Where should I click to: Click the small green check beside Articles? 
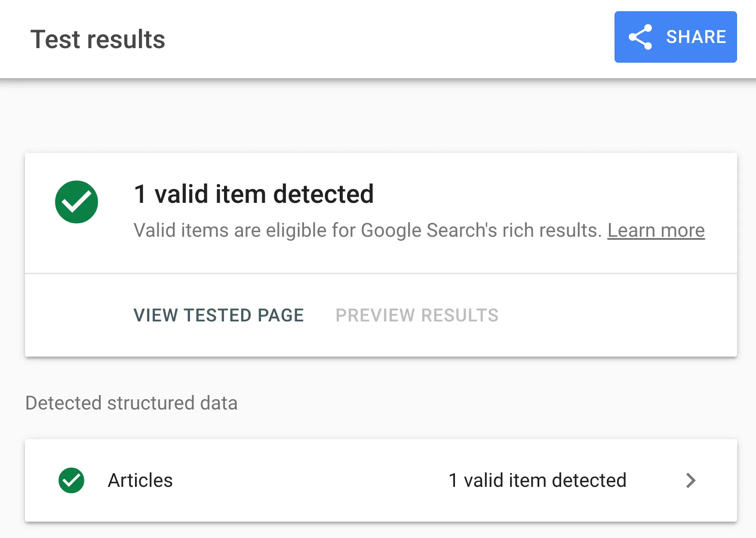tap(71, 480)
